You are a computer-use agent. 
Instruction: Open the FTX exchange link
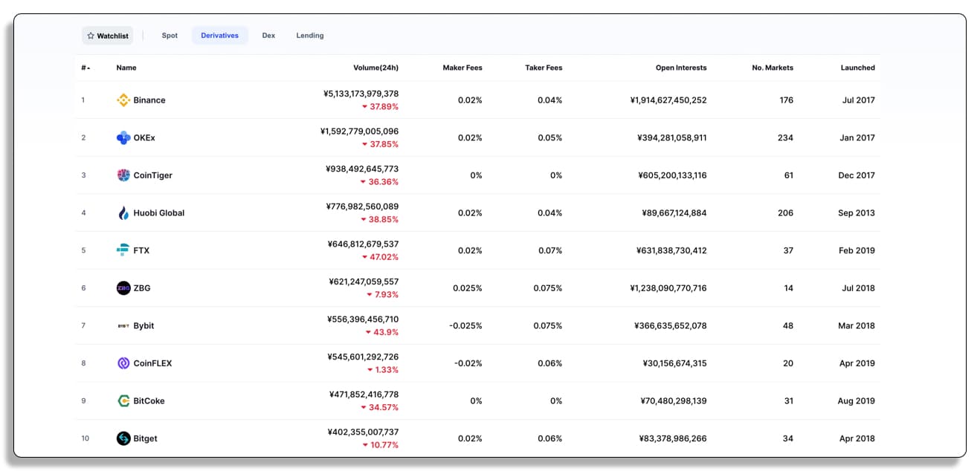tap(141, 251)
